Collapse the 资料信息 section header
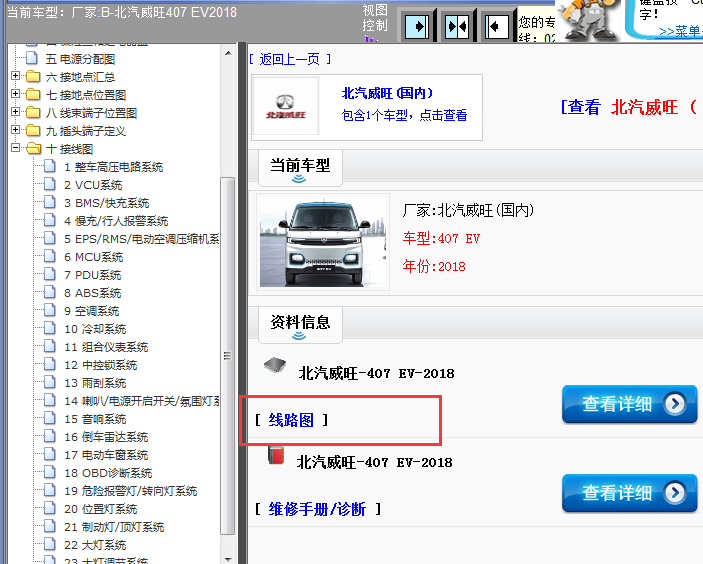Viewport: 703px width, 564px height. tap(300, 325)
